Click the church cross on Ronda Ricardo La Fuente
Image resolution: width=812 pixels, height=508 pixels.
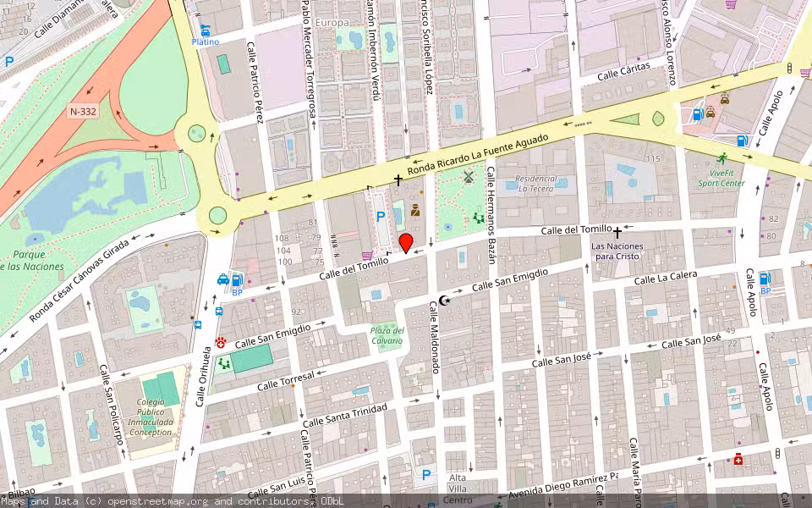pos(398,180)
